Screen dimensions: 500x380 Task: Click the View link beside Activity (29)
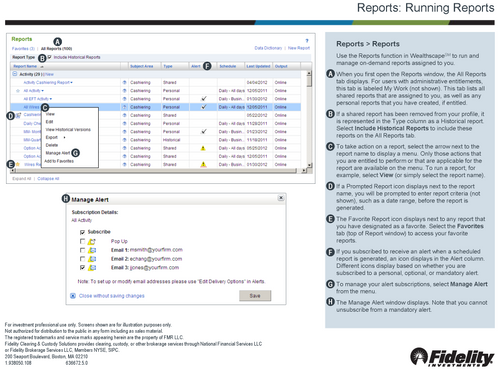pyautogui.click(x=50, y=74)
